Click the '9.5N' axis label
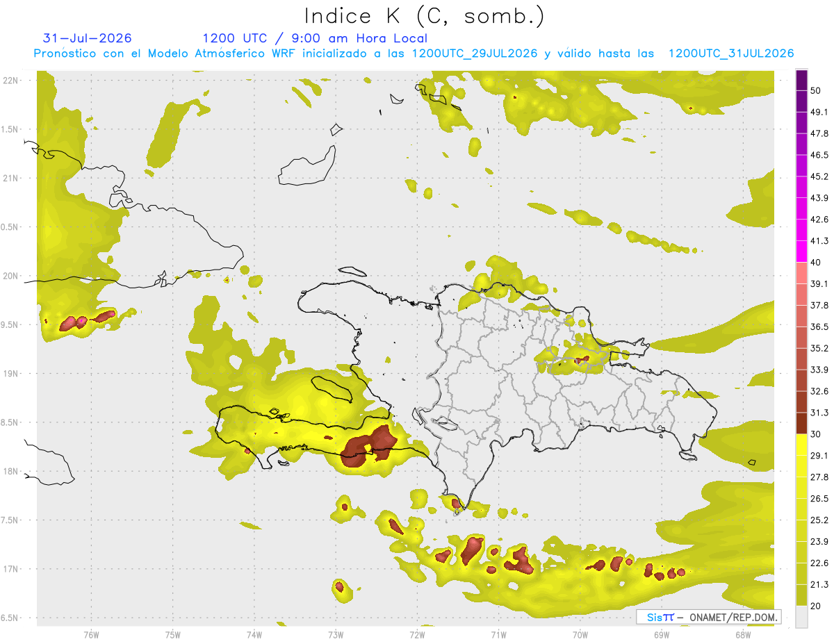The width and height of the screenshot is (834, 644). click(x=10, y=324)
